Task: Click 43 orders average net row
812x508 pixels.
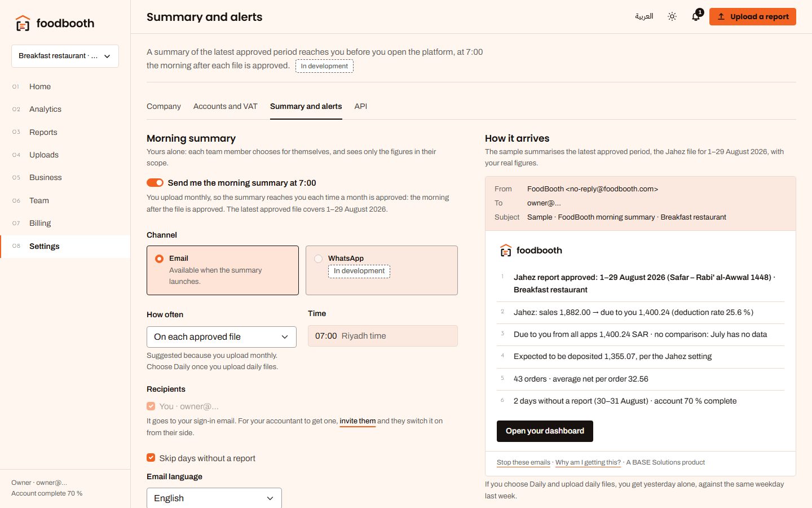Action: click(641, 379)
